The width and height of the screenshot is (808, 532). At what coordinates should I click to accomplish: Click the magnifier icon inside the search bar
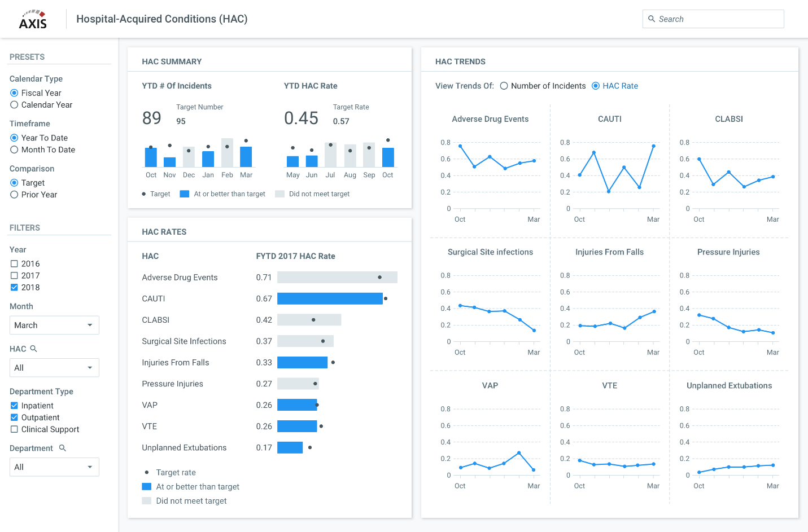[x=652, y=19]
